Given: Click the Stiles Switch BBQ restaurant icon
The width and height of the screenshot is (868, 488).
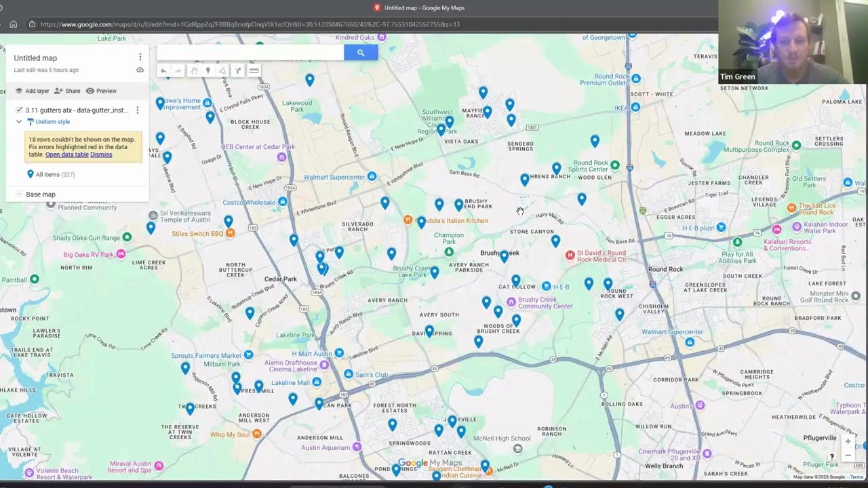Looking at the screenshot, I should tap(230, 233).
